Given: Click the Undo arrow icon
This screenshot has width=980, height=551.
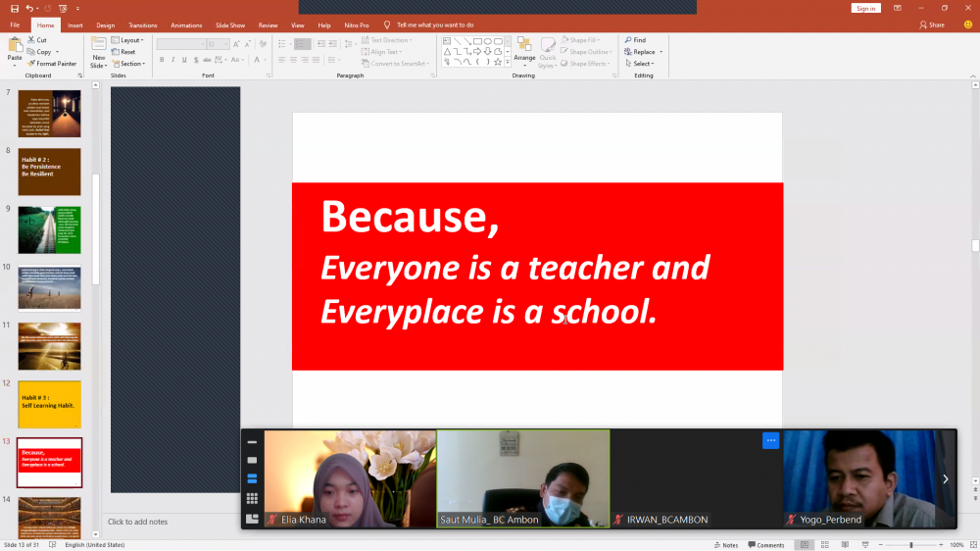Looking at the screenshot, I should click(x=30, y=8).
